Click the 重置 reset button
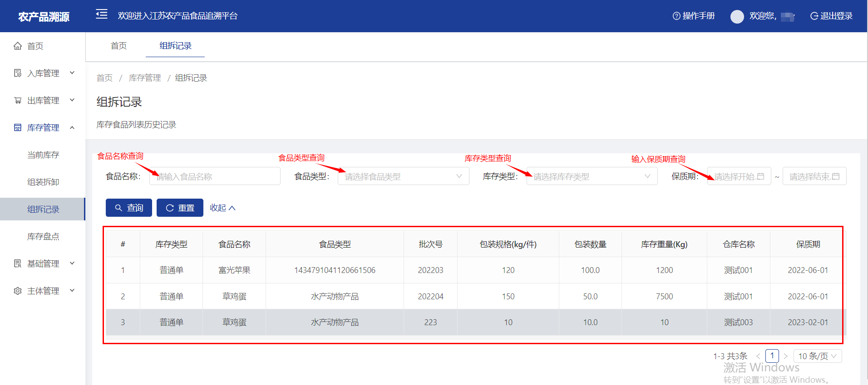Image resolution: width=868 pixels, height=385 pixels. coord(180,208)
